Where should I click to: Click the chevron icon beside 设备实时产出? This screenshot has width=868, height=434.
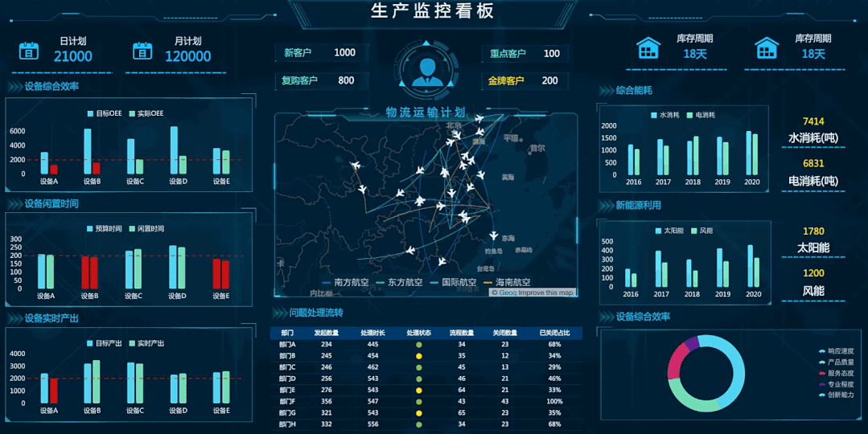14,318
